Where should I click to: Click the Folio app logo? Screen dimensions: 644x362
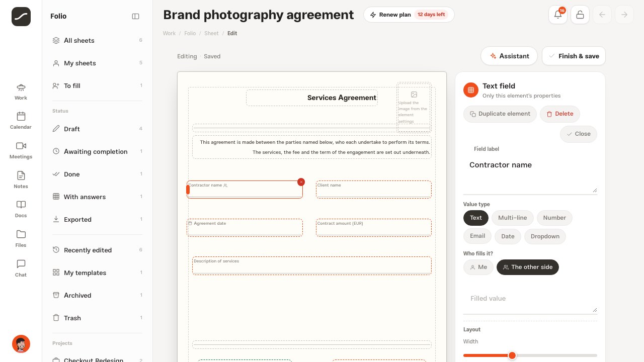21,17
